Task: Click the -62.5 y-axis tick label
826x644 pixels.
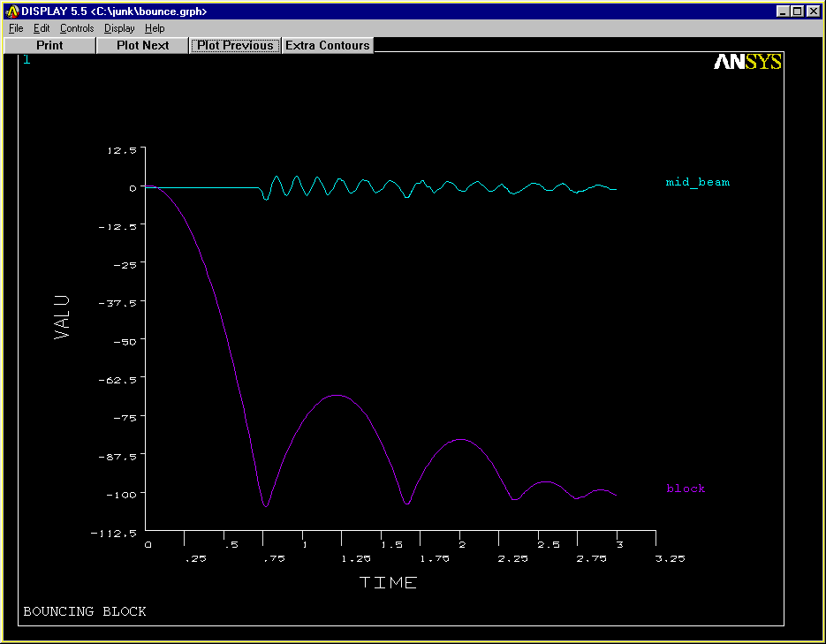Action: [117, 380]
